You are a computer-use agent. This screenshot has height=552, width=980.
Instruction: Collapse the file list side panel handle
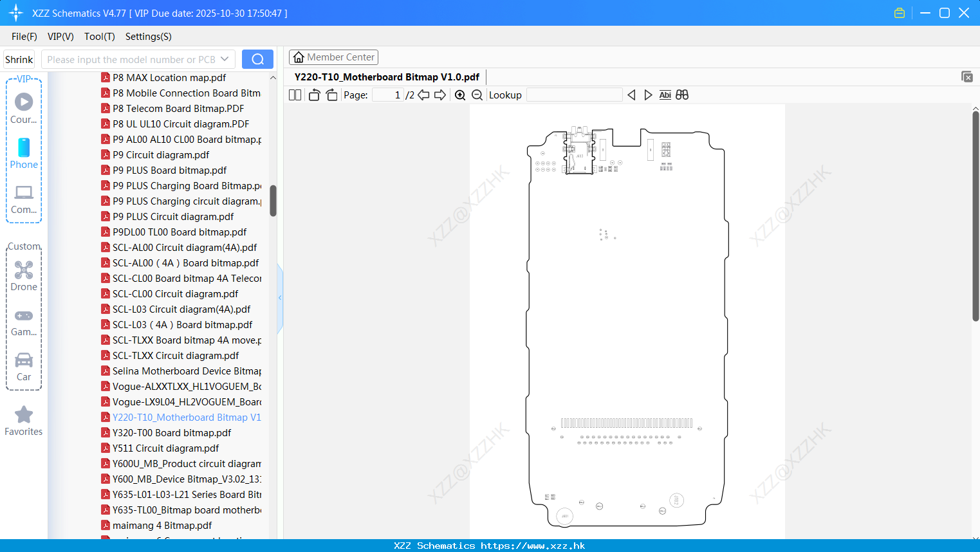tap(280, 298)
